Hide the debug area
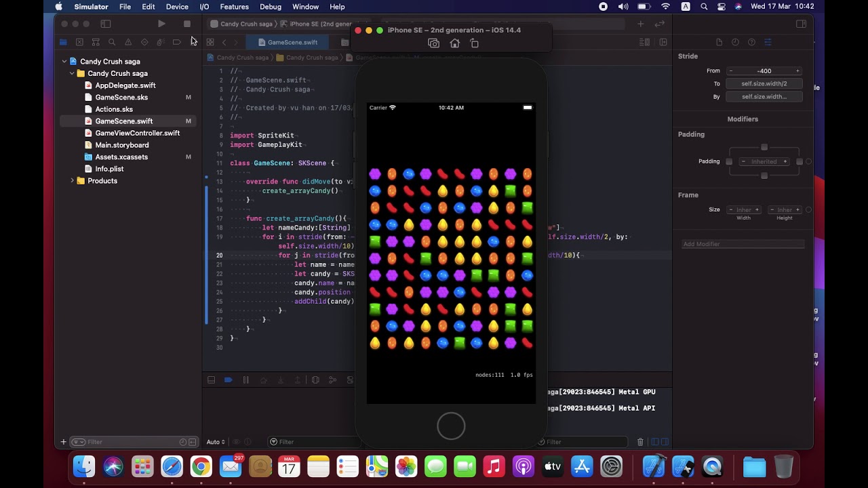 tap(211, 380)
